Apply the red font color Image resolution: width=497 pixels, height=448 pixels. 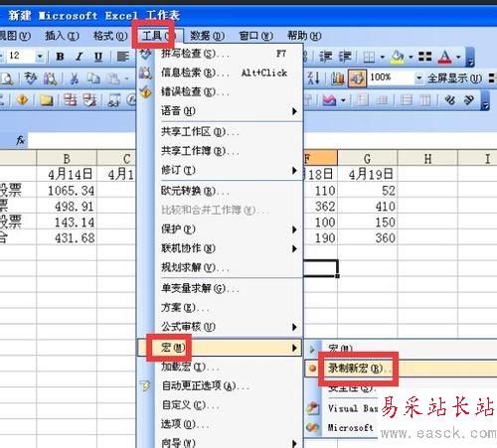tap(444, 57)
